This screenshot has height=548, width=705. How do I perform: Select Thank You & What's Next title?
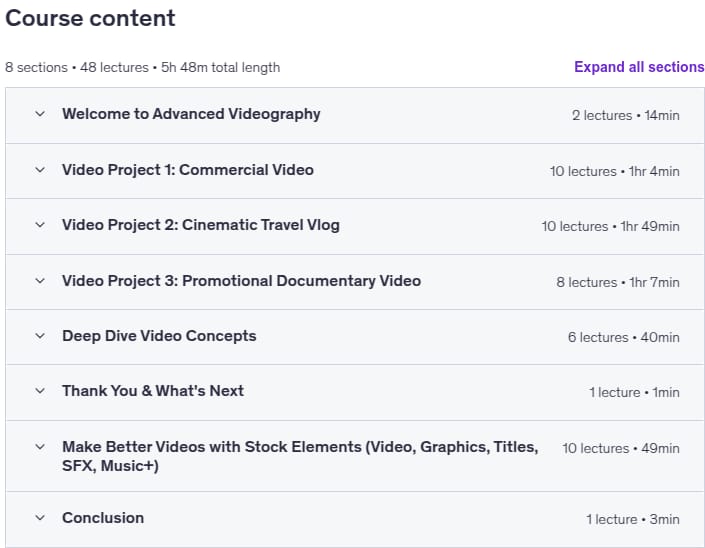[x=153, y=391]
